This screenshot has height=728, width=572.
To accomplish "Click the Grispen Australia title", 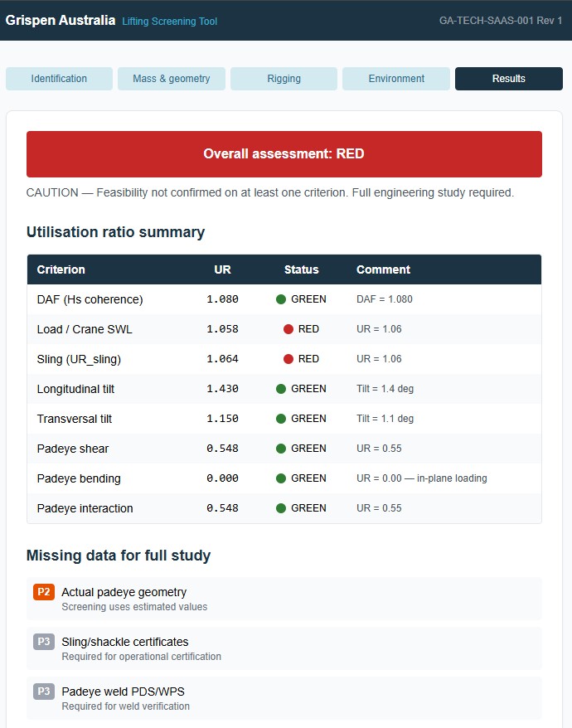I will point(61,21).
